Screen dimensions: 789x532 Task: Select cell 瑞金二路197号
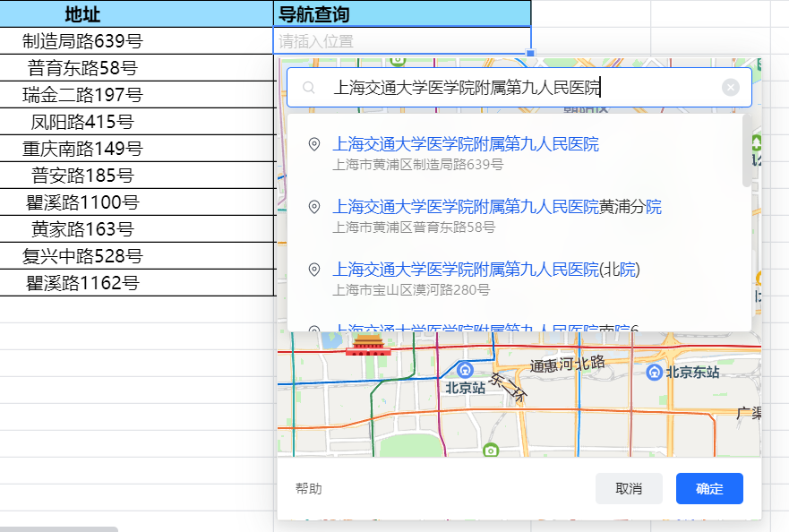point(136,95)
